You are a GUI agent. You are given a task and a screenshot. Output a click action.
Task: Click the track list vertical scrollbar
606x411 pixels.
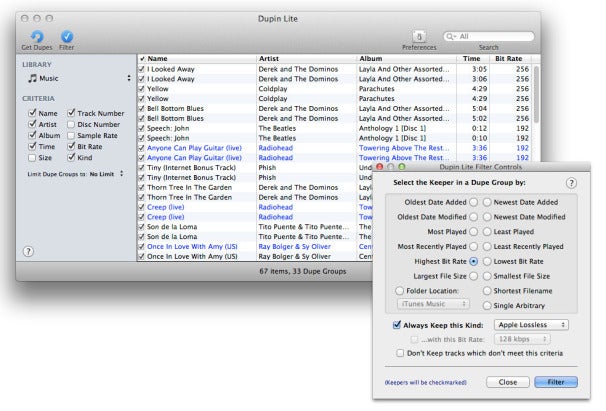coord(536,94)
